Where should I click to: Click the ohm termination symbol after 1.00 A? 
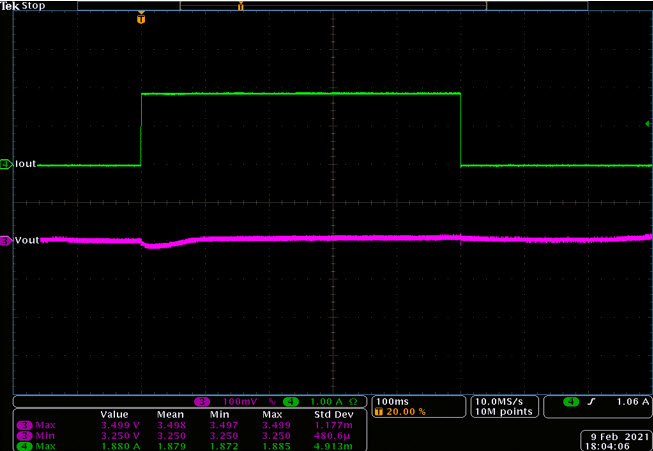coord(352,402)
